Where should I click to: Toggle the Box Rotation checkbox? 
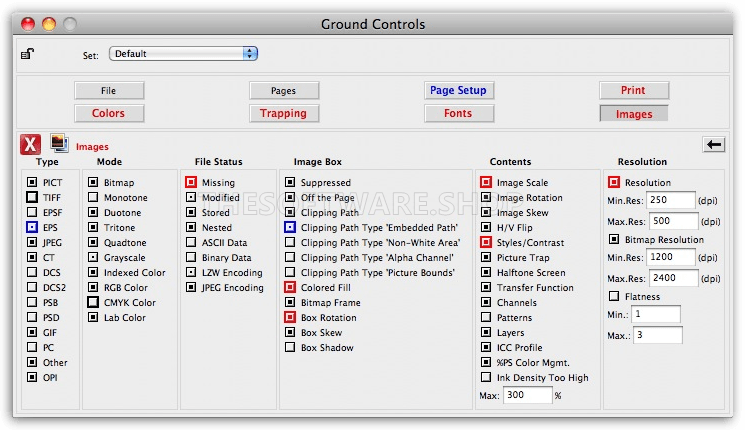[x=290, y=317]
